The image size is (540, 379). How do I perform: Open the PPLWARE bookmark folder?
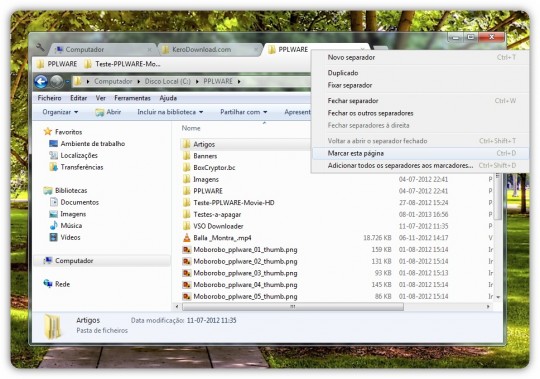pos(57,64)
